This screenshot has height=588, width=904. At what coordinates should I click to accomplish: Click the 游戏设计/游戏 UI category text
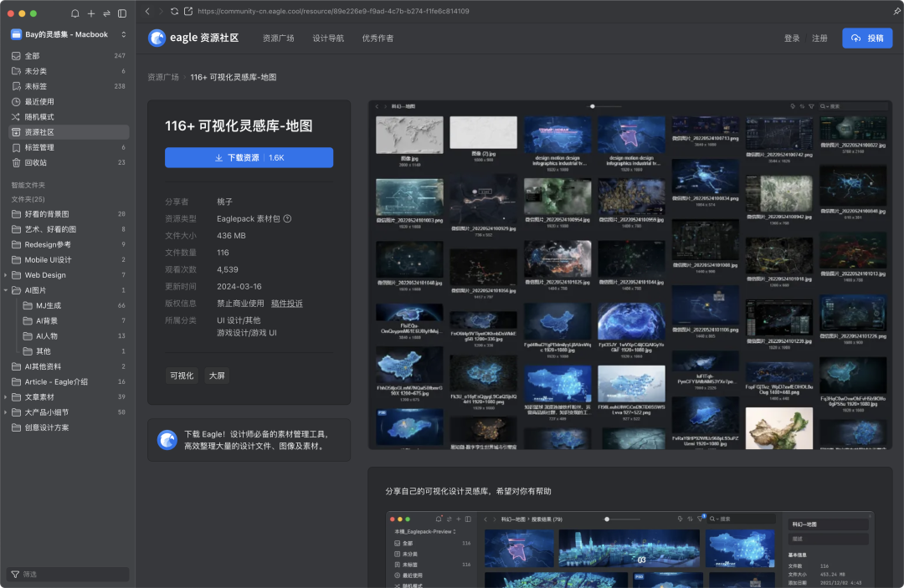point(247,333)
